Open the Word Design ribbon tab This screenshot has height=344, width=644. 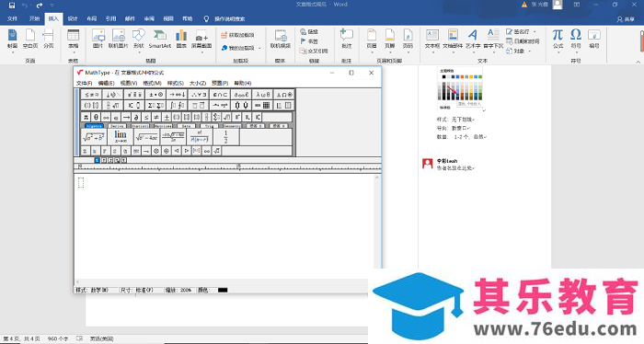pos(73,19)
